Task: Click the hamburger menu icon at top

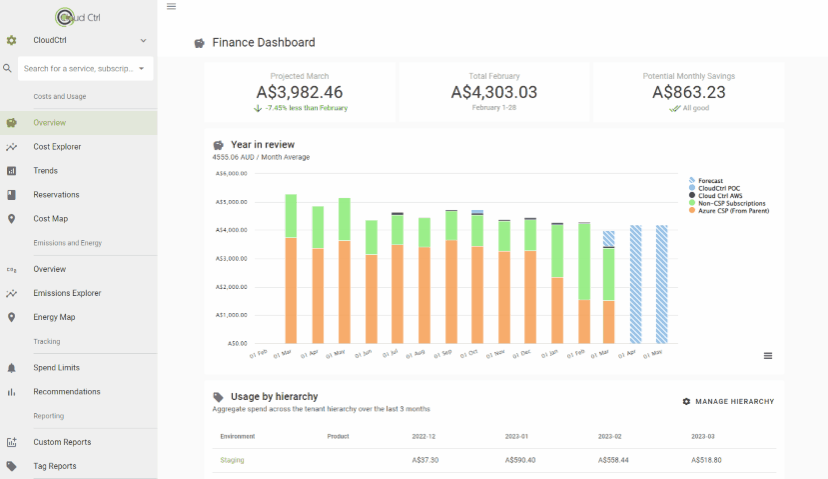Action: [x=171, y=7]
